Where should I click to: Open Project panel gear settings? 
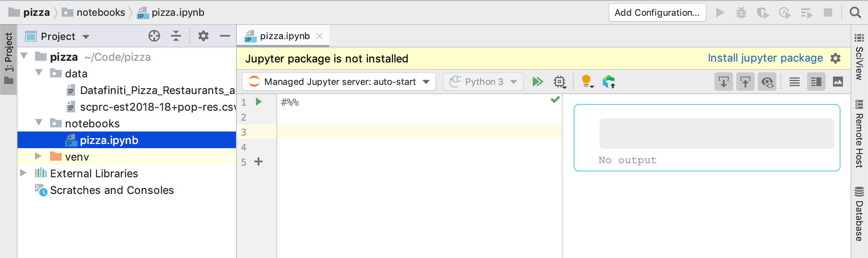pos(203,36)
